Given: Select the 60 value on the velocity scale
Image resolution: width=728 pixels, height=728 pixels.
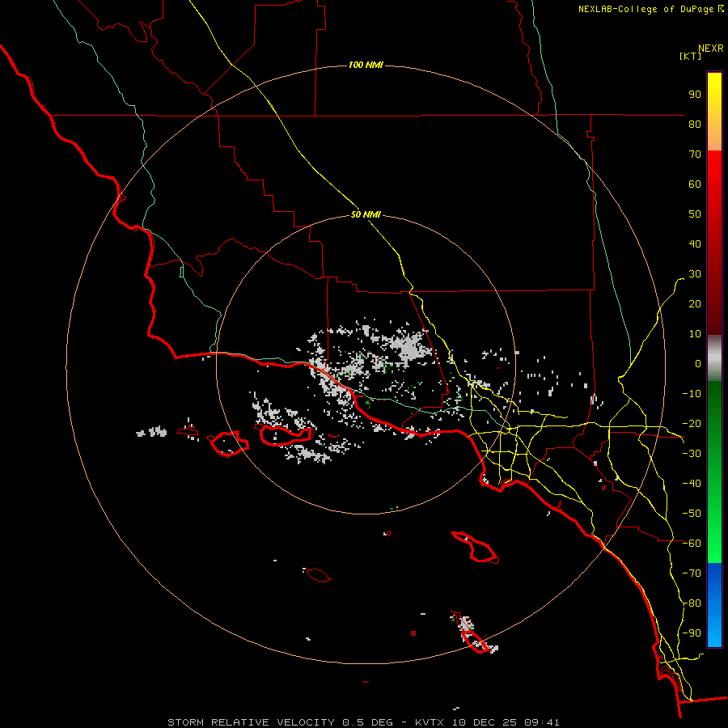Looking at the screenshot, I should 695,184.
